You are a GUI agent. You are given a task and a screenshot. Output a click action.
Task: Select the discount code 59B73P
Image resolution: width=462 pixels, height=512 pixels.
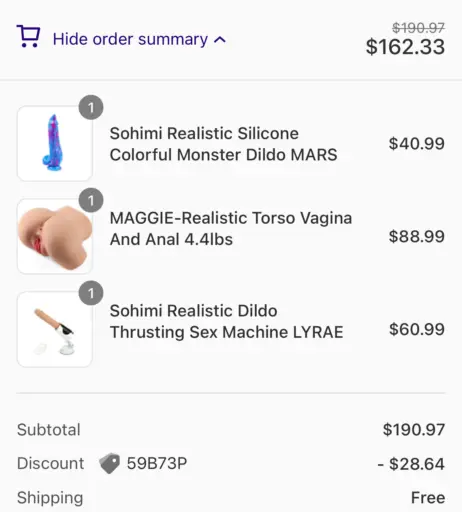click(157, 463)
